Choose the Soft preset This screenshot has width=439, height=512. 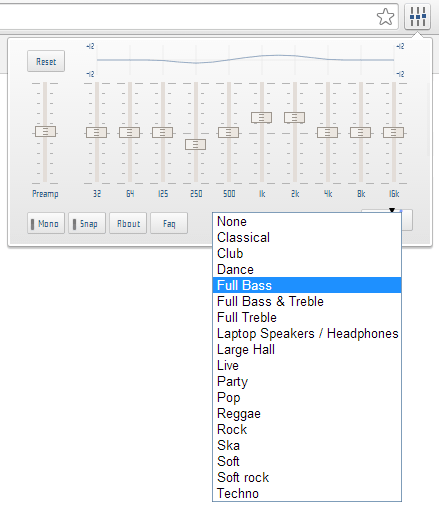point(307,461)
